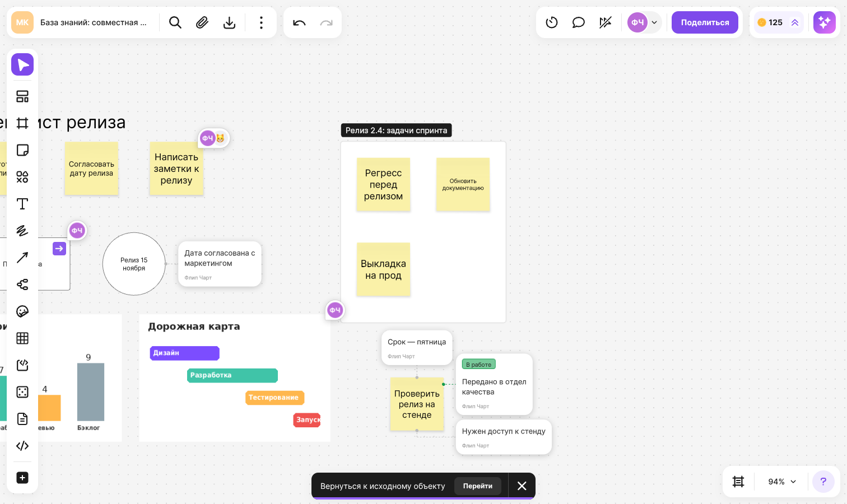
Task: Open the zoom level 94% dropdown
Action: click(x=782, y=482)
